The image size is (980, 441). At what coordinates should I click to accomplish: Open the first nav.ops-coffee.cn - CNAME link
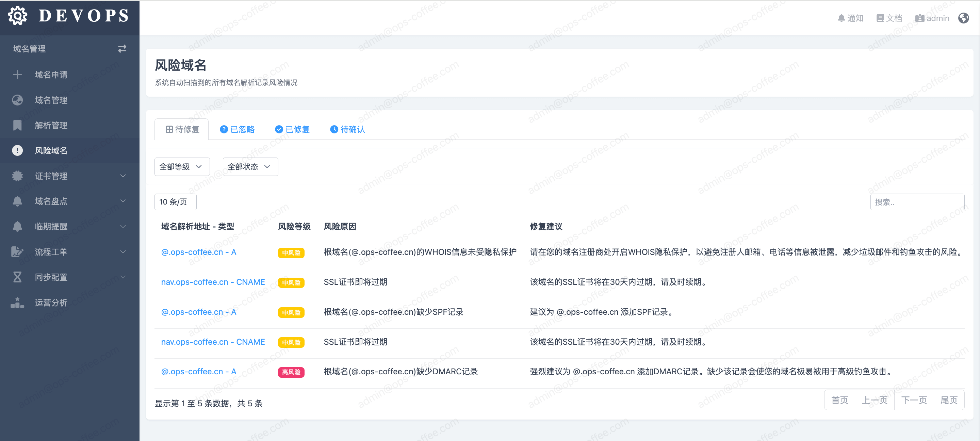coord(213,282)
